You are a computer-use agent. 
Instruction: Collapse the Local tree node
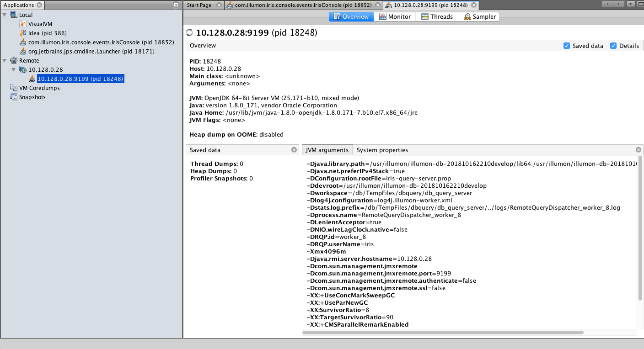(5, 15)
